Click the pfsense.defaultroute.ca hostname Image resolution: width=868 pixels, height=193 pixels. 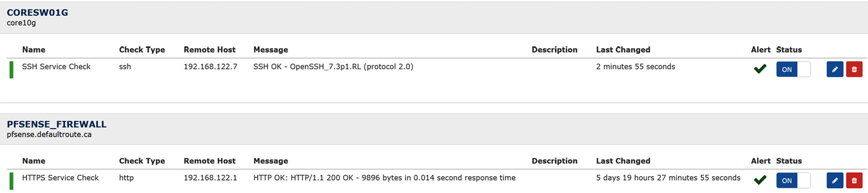click(49, 134)
